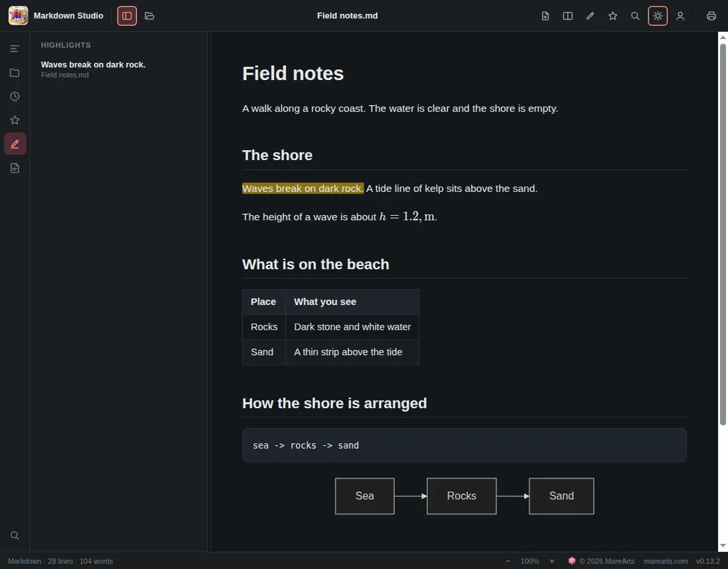
Task: Zoom out with the minus button
Action: [x=508, y=561]
